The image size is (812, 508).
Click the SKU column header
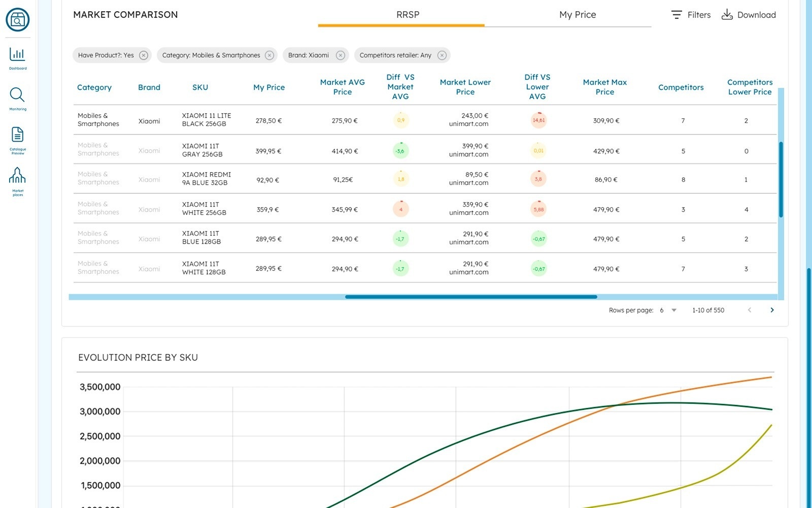(200, 87)
